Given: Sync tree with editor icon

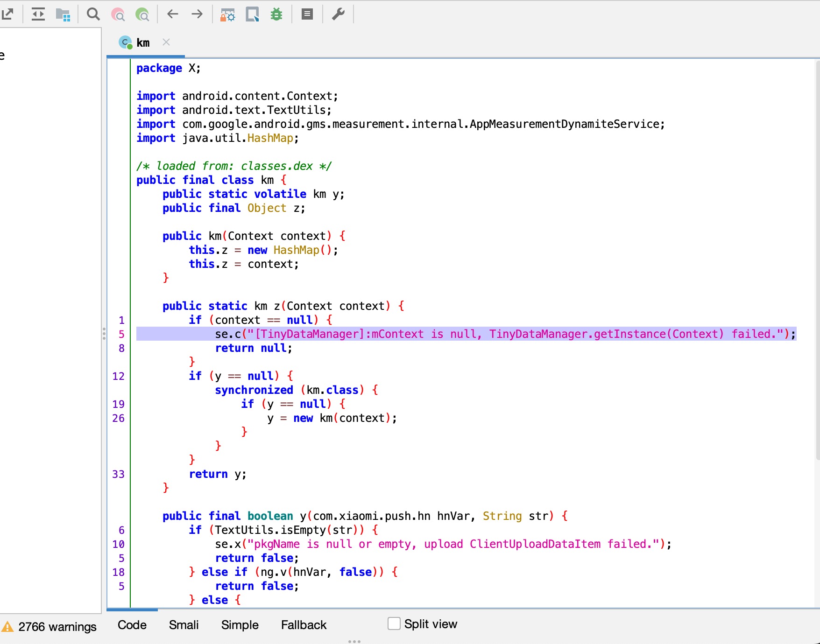Looking at the screenshot, I should [38, 14].
